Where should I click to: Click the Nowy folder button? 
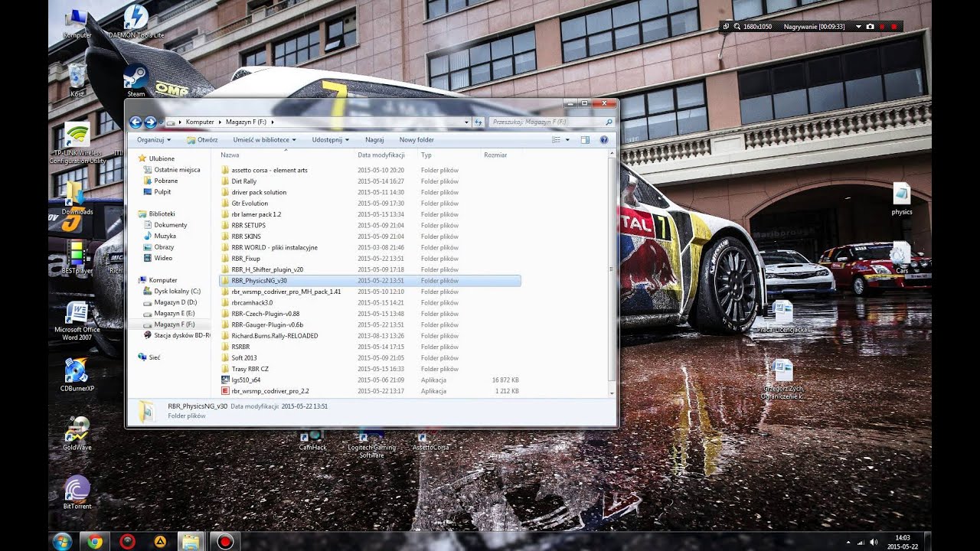pyautogui.click(x=416, y=140)
